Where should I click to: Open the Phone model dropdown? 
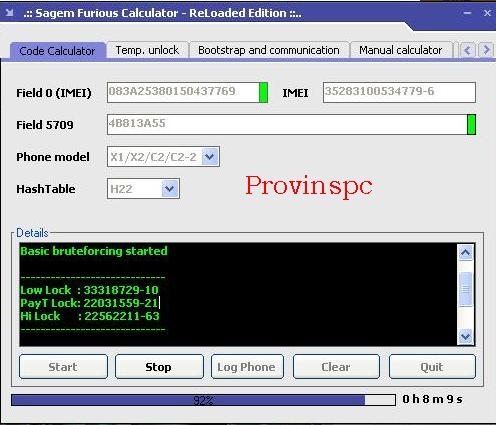tap(210, 156)
